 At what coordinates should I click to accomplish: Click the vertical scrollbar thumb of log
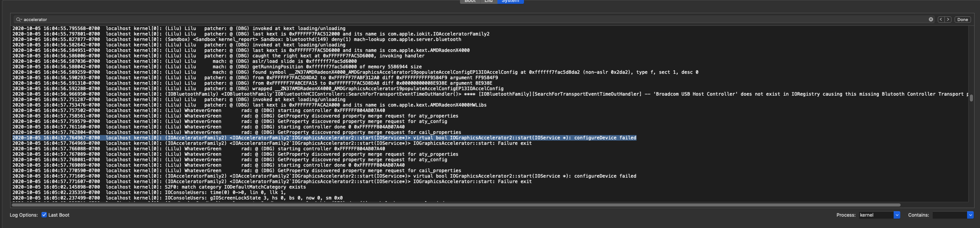coord(971,98)
